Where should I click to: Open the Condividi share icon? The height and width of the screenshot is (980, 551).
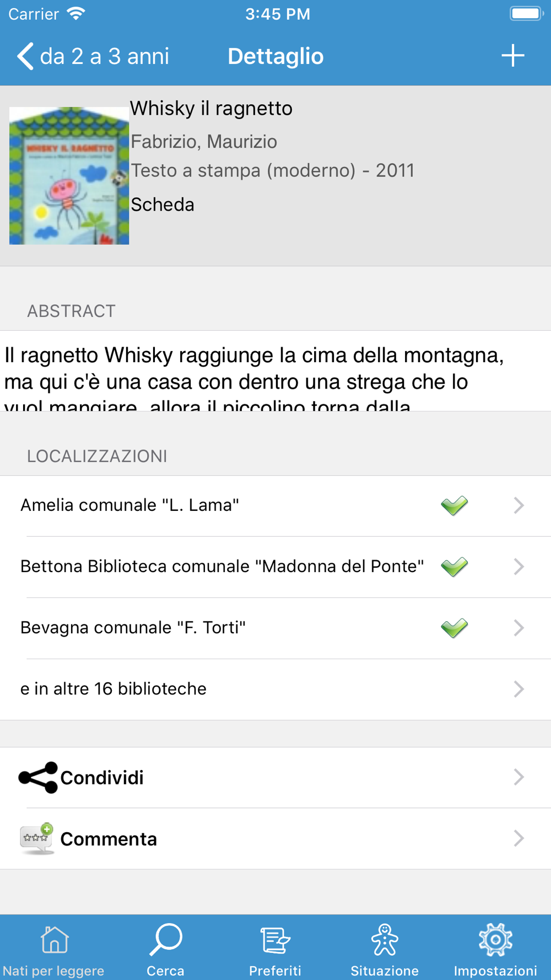tap(38, 777)
